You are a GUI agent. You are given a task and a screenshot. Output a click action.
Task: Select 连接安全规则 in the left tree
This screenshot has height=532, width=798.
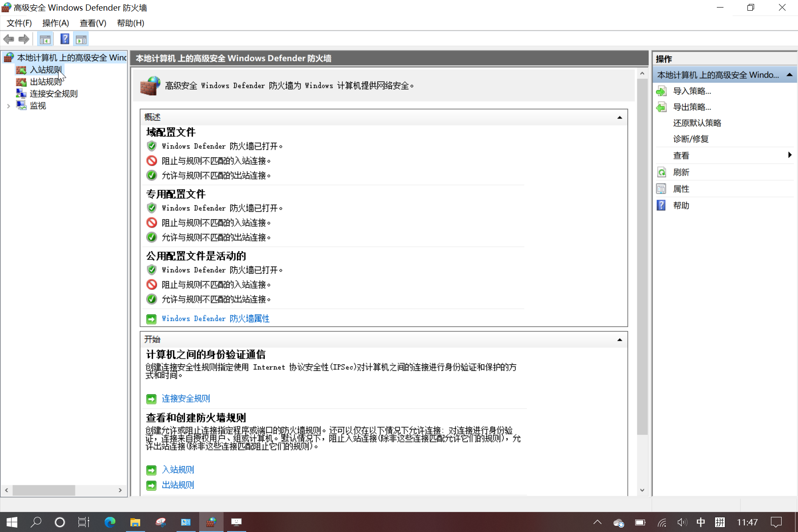(x=53, y=94)
